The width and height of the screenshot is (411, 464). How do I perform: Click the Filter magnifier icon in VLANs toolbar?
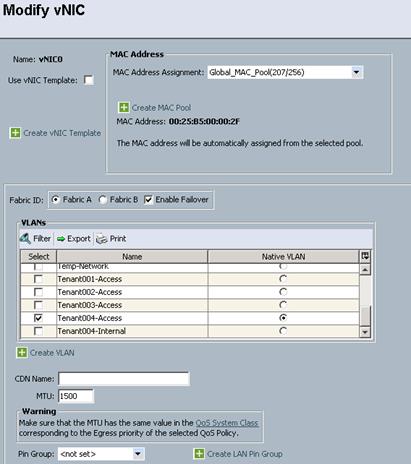pyautogui.click(x=25, y=238)
